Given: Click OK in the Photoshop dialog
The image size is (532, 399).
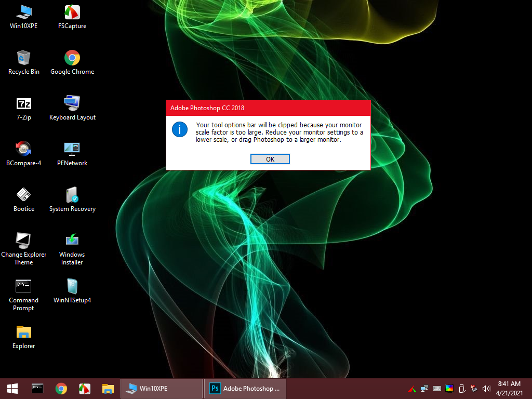Looking at the screenshot, I should click(x=270, y=159).
